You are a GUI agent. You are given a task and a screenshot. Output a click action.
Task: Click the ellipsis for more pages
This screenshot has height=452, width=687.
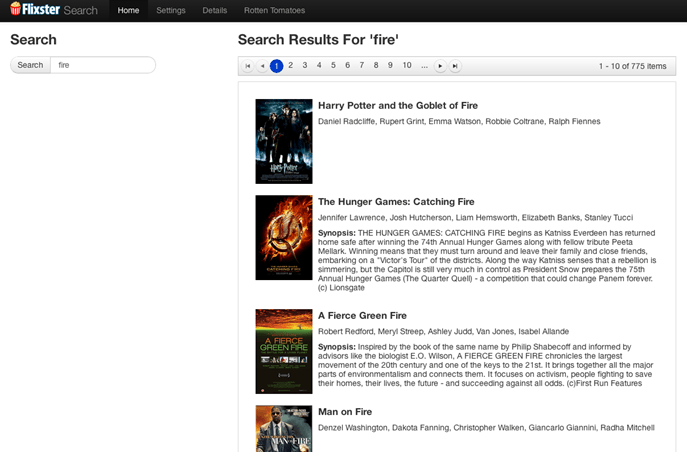[x=424, y=66]
